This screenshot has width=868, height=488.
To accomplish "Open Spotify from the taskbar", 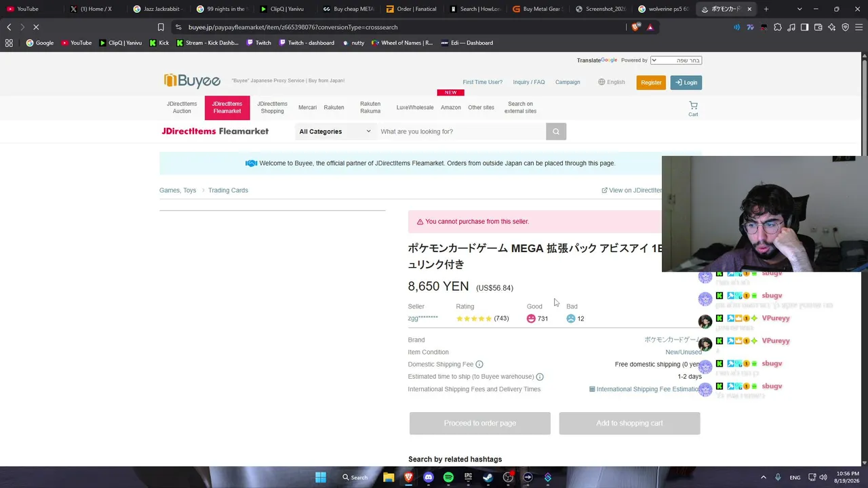I will pos(448,477).
